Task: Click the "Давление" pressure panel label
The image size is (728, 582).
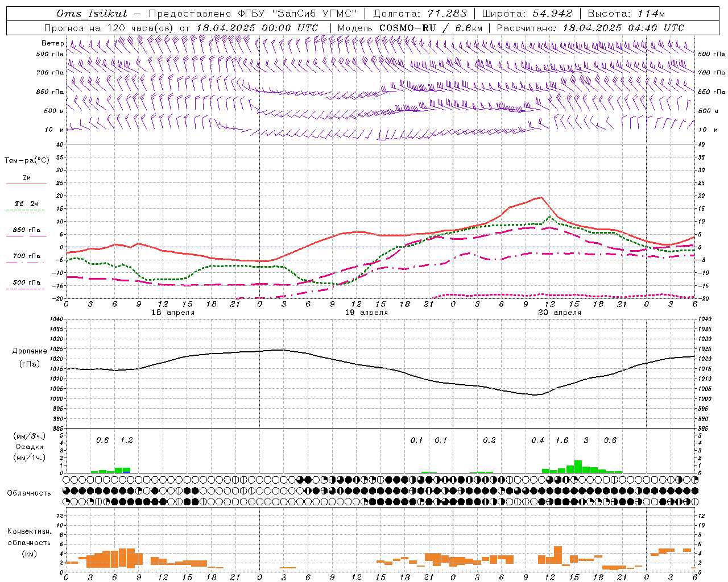Action: point(30,351)
